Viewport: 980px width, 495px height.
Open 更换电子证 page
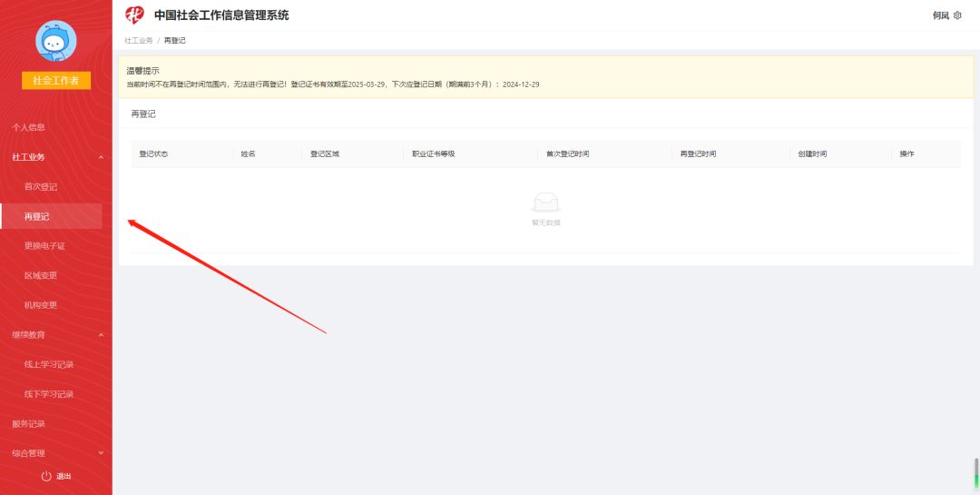[x=44, y=246]
